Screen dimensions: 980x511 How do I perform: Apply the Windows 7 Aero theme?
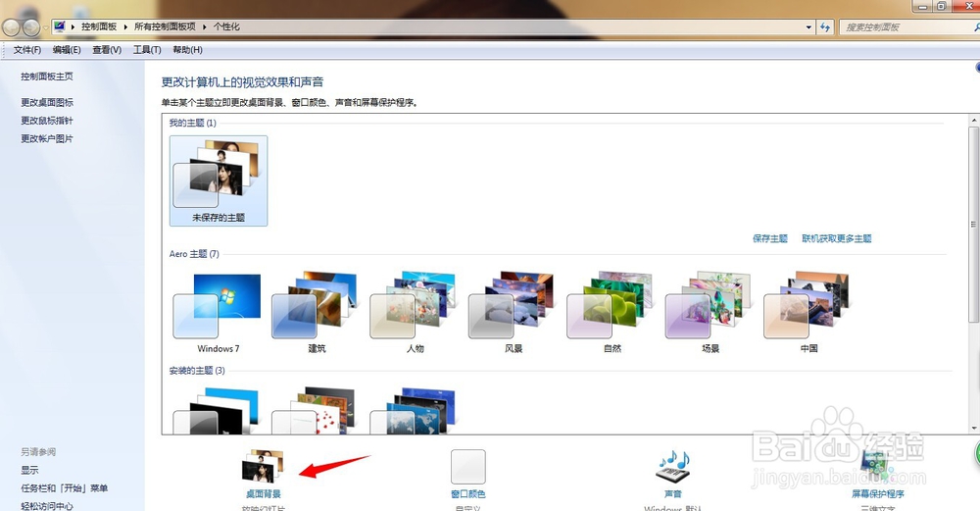(x=219, y=313)
